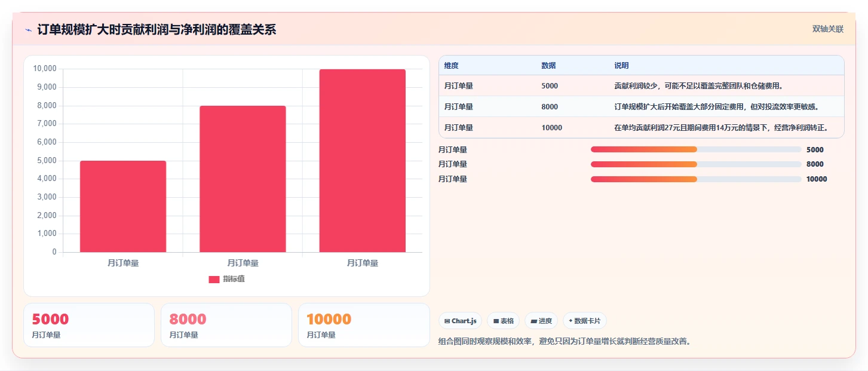The width and height of the screenshot is (868, 371).
Task: Click the lightning icon beside the card title
Action: 28,30
